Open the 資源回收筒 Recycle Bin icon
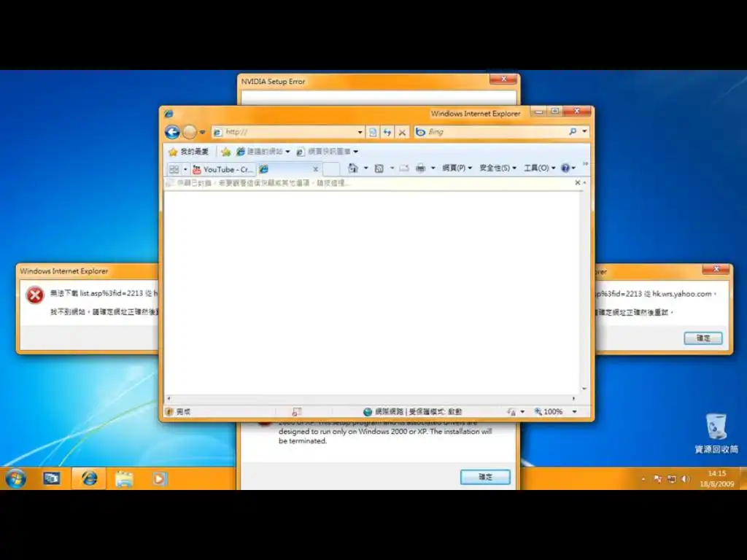This screenshot has height=560, width=747. tap(716, 433)
